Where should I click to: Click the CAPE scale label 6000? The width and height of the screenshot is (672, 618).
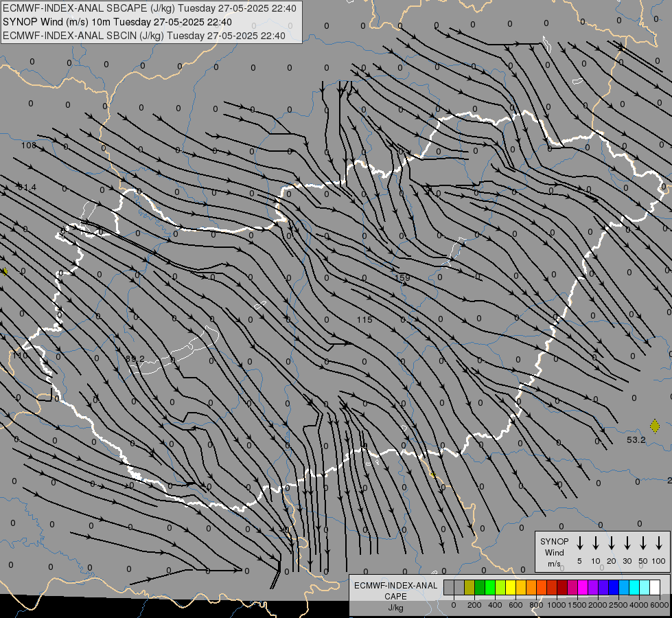tap(660, 605)
